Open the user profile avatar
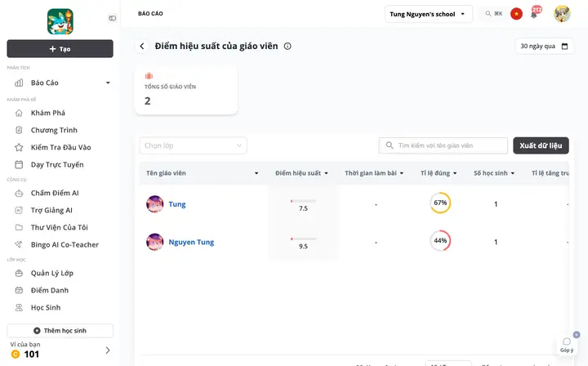 [562, 14]
